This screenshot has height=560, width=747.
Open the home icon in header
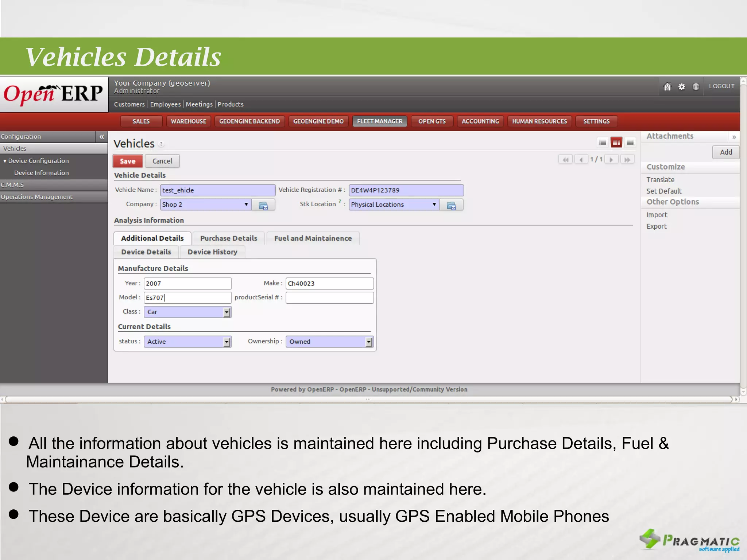point(667,87)
